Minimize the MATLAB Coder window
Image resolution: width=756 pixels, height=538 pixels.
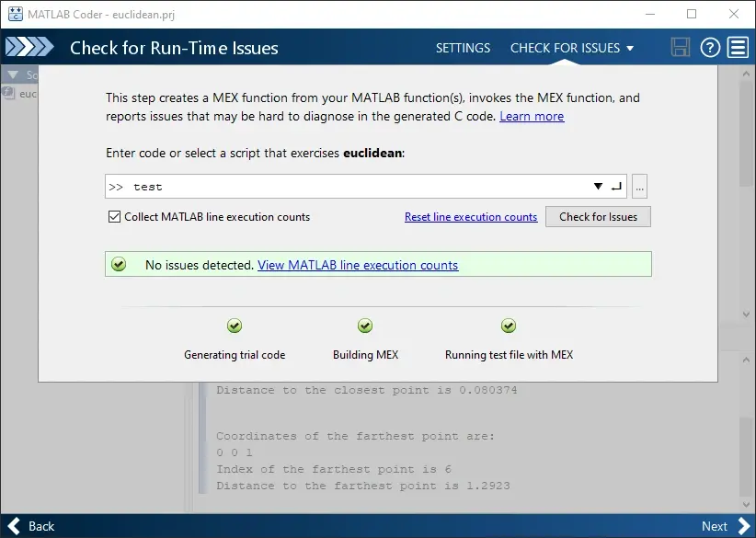tap(650, 14)
